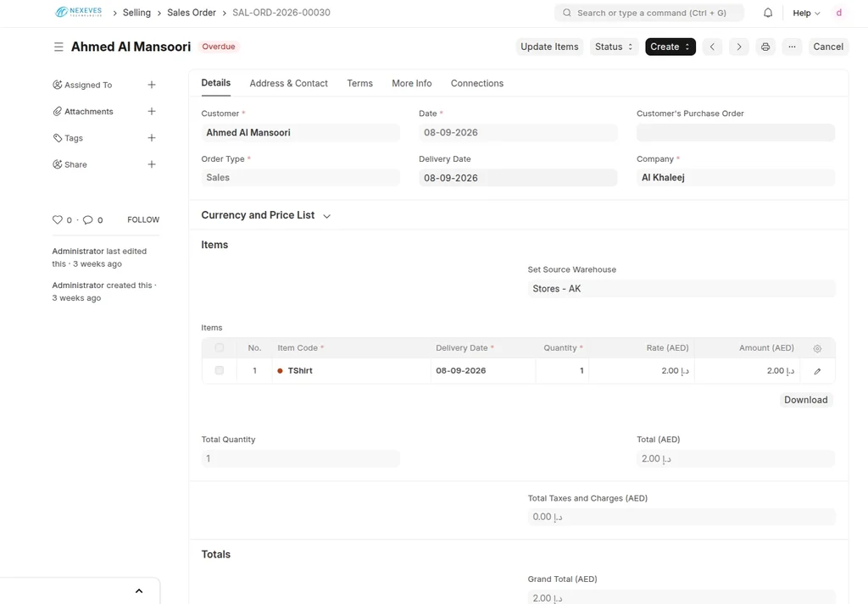Click the Total Quantity field

300,458
